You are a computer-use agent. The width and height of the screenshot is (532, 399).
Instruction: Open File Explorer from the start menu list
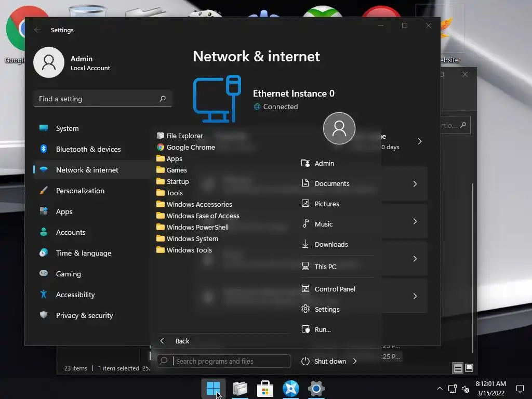coord(180,136)
